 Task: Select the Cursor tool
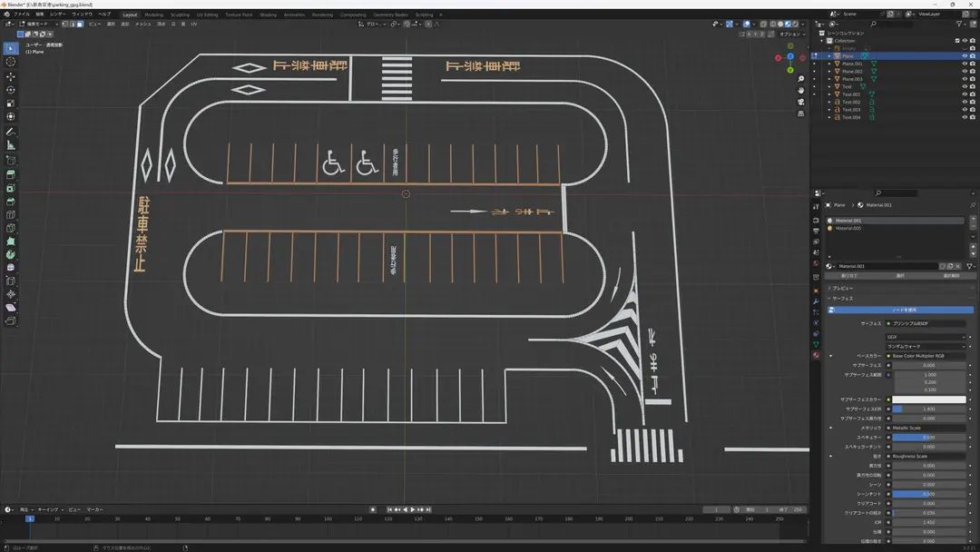click(11, 61)
